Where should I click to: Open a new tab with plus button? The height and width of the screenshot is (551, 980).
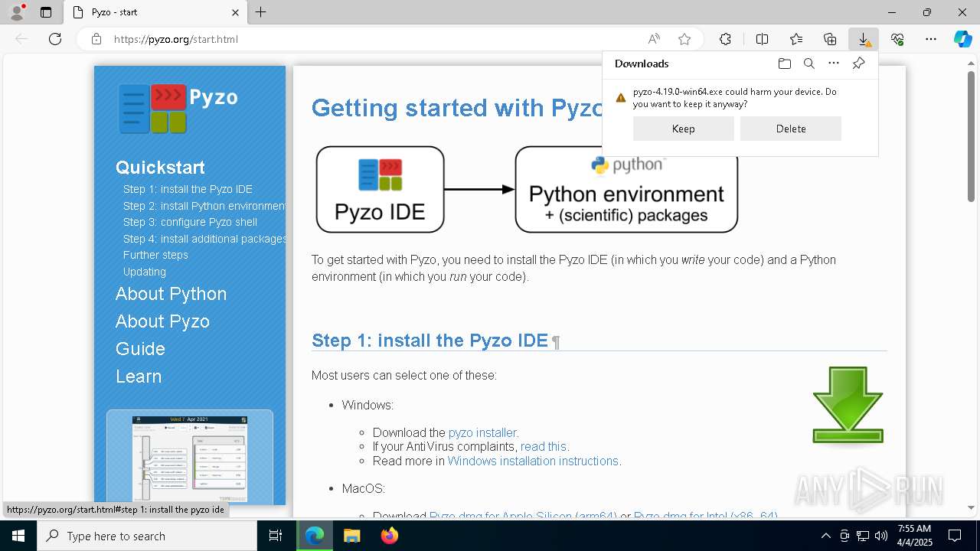pyautogui.click(x=261, y=12)
